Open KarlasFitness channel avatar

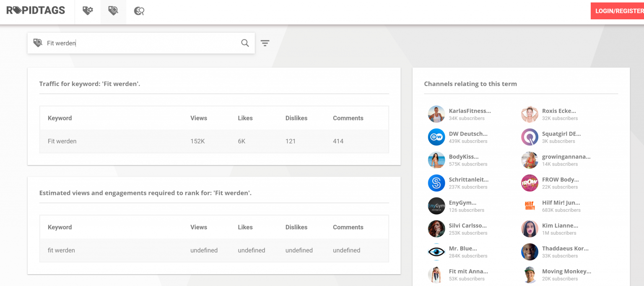[436, 114]
